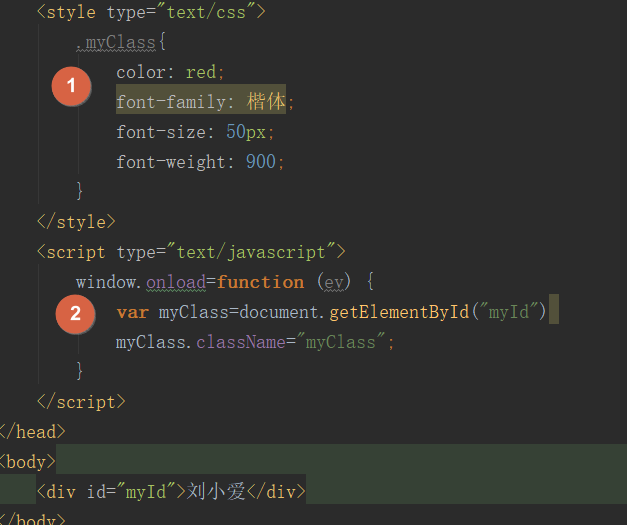
Task: Click the 900 font-weight value
Action: tap(260, 162)
